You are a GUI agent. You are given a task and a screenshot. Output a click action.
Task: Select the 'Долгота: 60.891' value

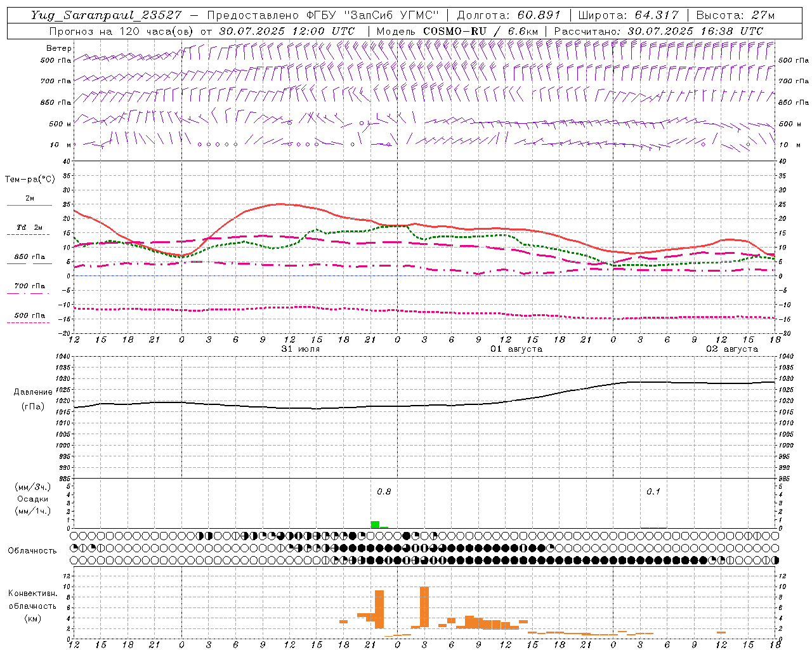(509, 15)
